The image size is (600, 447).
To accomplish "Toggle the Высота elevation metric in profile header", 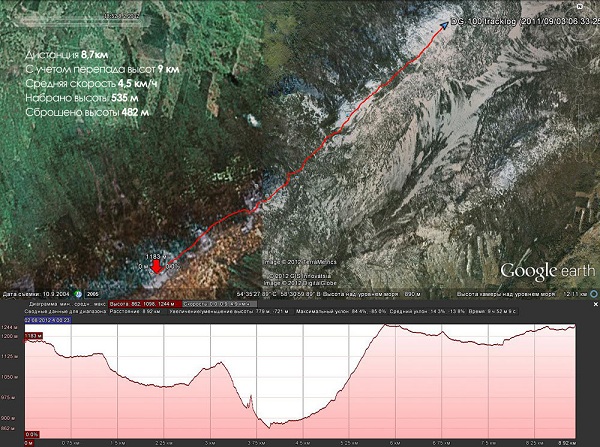I will (151, 302).
